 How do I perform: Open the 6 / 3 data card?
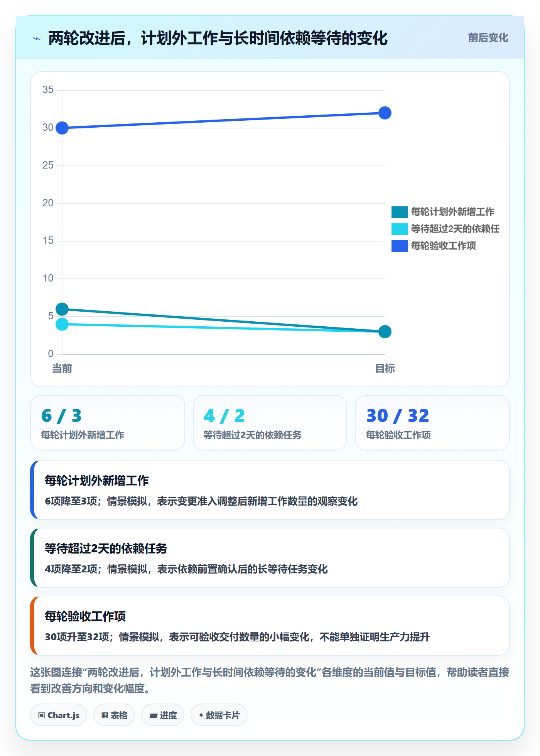point(108,423)
